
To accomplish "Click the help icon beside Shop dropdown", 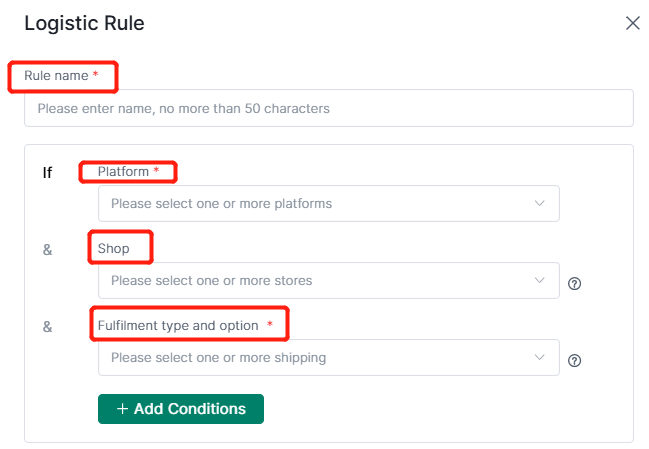I will [x=574, y=283].
